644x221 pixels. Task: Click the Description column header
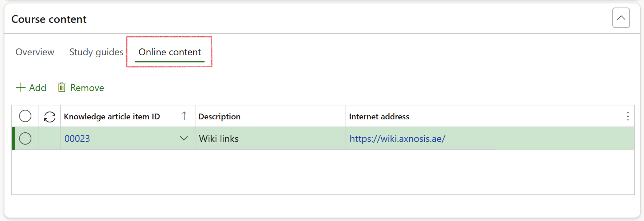coord(219,117)
